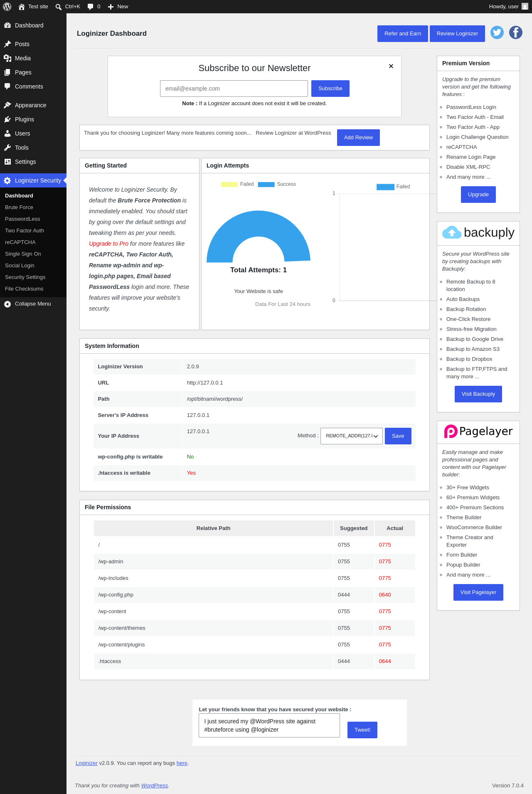The image size is (532, 794).
Task: Click the Comments speech bubble sidebar icon
Action: point(7,86)
